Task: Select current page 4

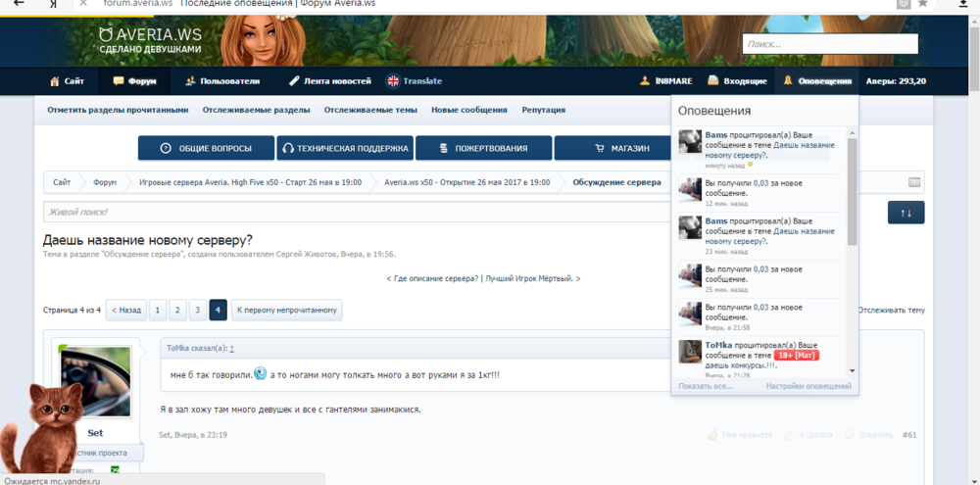Action: pos(219,310)
